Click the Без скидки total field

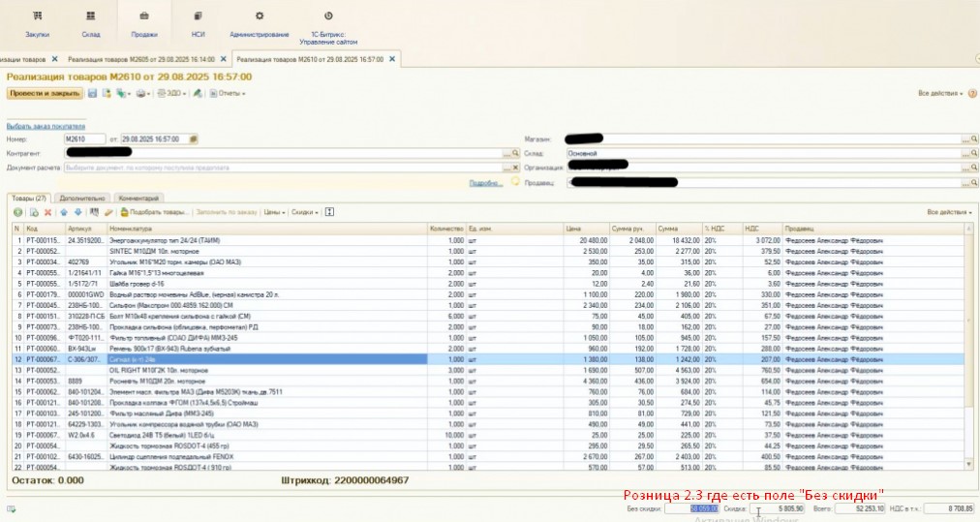[x=691, y=508]
